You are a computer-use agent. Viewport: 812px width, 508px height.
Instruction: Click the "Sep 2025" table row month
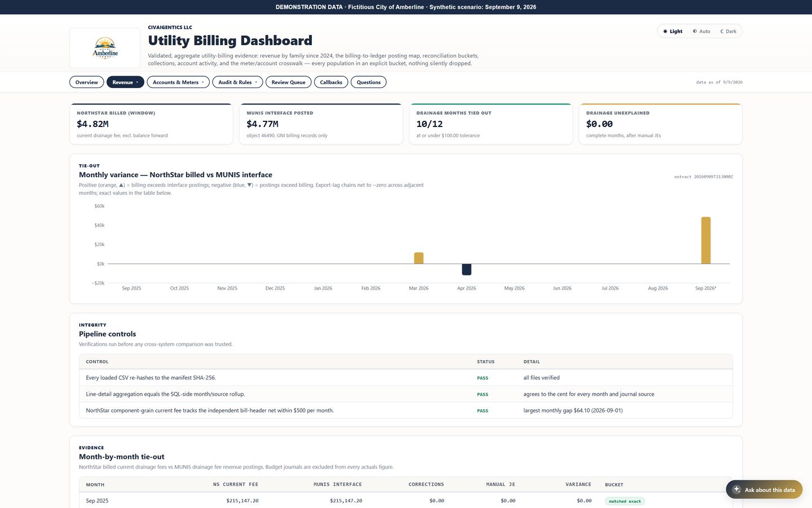[97, 501]
